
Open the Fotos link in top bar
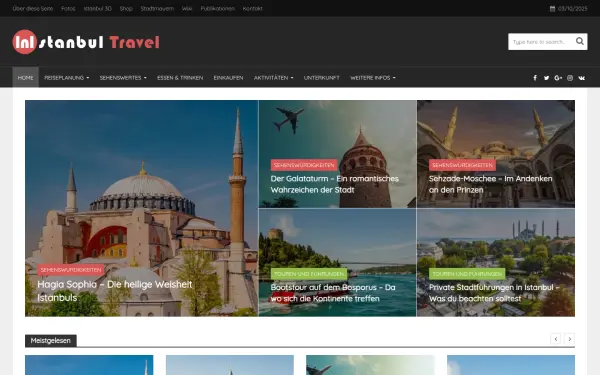coord(68,8)
